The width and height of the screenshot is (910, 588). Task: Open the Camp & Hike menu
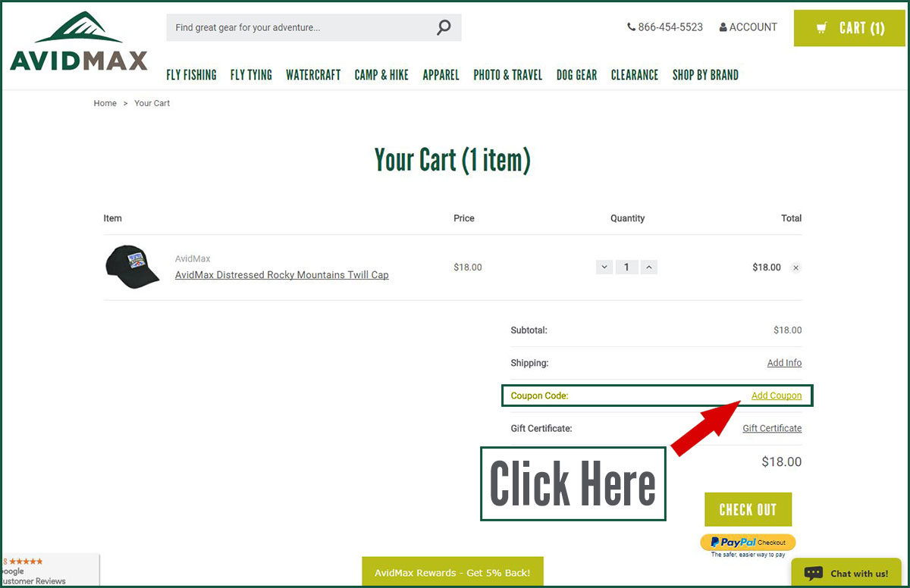(381, 75)
